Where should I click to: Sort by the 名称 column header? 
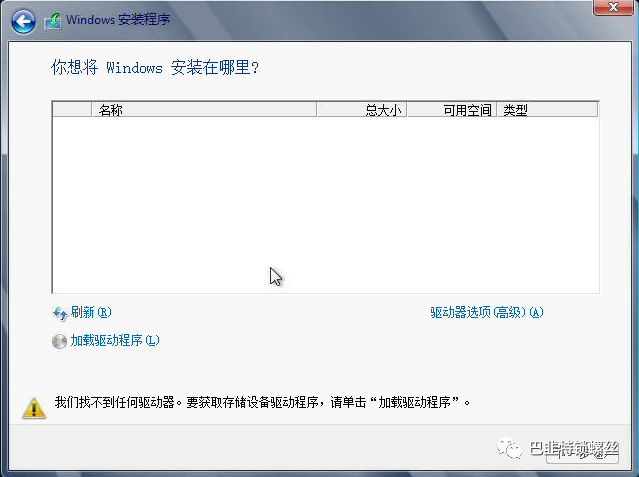[204, 110]
